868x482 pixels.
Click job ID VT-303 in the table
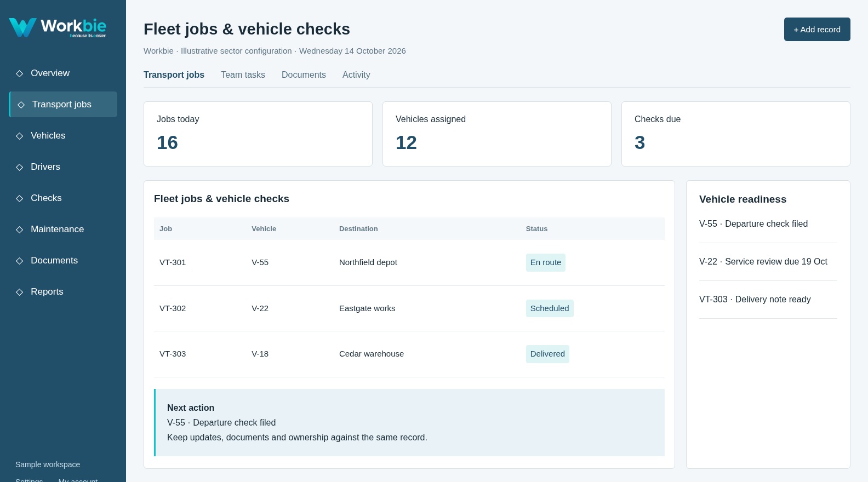pos(173,354)
